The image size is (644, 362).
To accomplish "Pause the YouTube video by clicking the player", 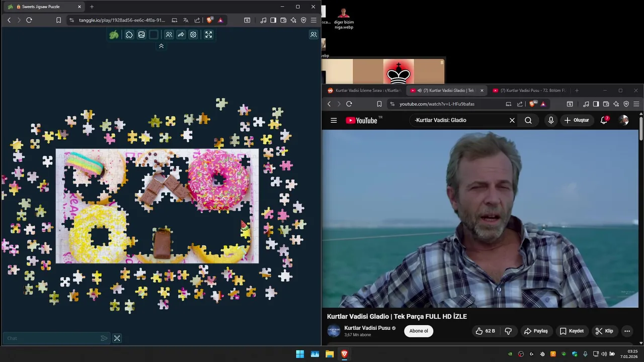I will (x=480, y=219).
